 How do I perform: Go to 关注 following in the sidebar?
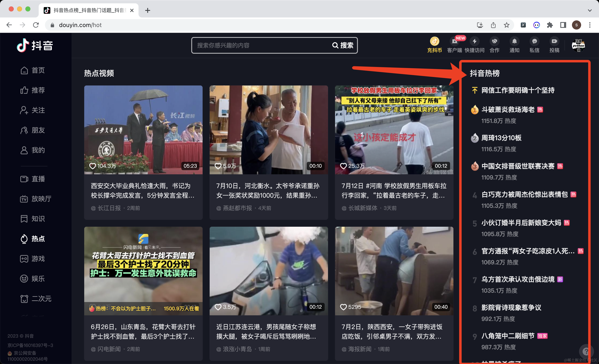33,110
